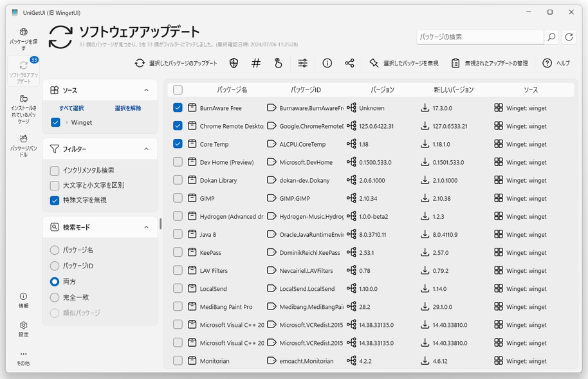
Task: Sort by 新しいバージョン column header
Action: click(x=454, y=89)
